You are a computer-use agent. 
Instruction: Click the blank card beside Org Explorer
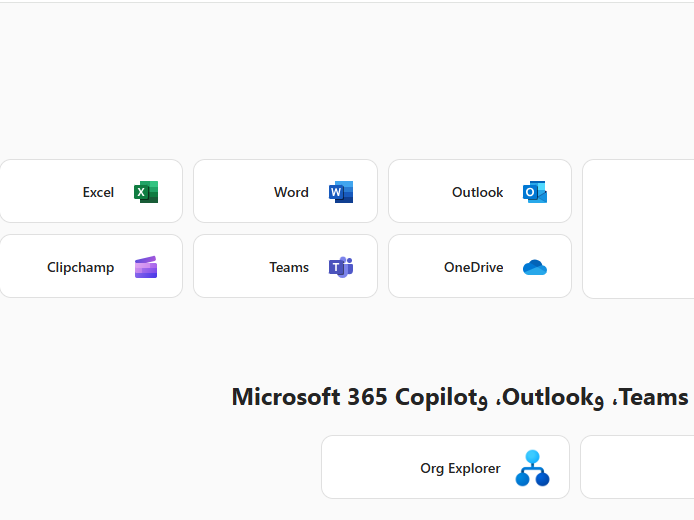click(x=637, y=467)
